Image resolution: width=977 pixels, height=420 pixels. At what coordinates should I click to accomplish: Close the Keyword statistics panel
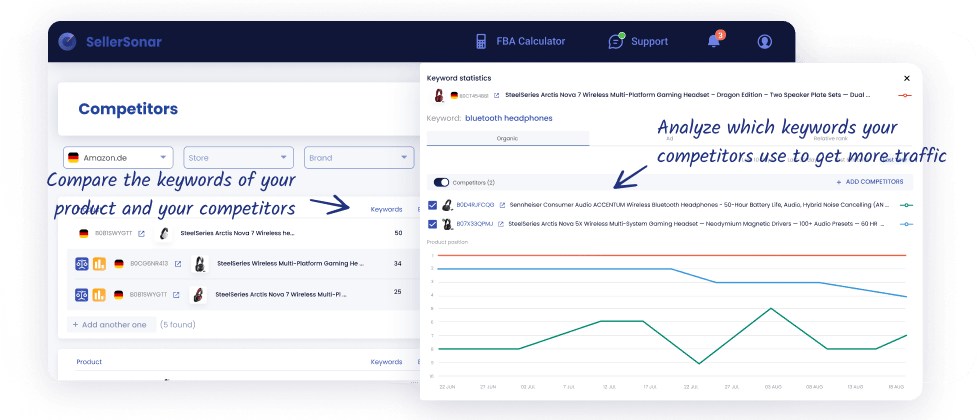[x=907, y=78]
